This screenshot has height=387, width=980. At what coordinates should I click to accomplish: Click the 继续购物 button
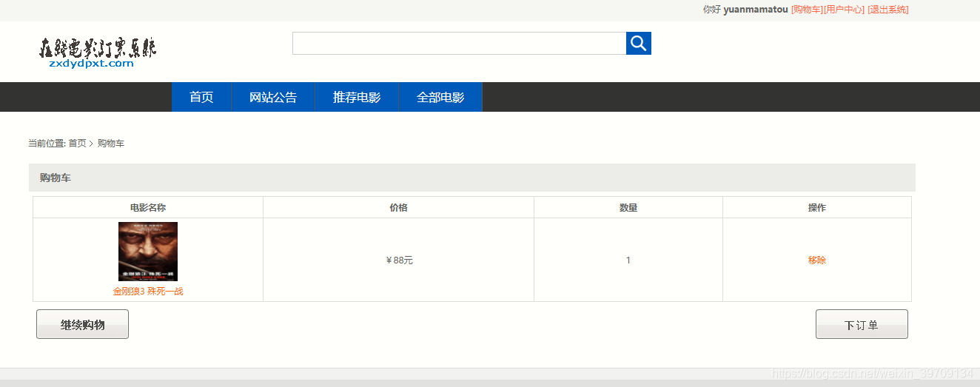(82, 324)
